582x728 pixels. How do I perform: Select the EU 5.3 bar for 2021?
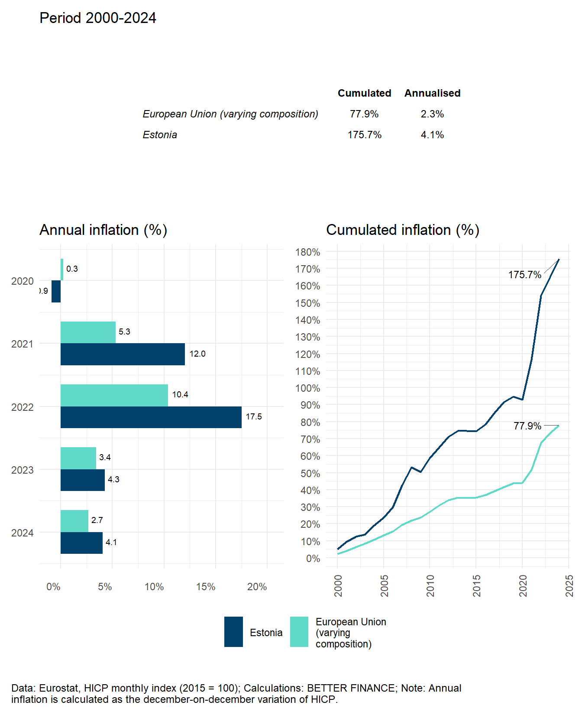[x=88, y=332]
